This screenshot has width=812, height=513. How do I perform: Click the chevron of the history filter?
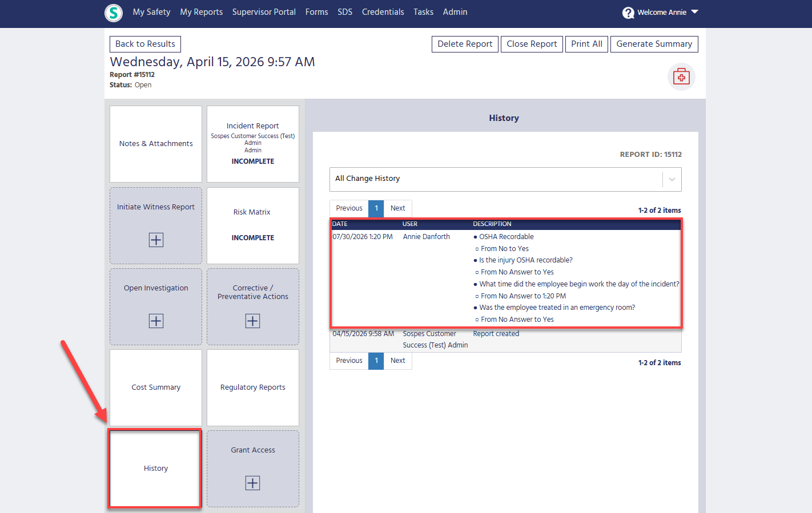point(672,179)
